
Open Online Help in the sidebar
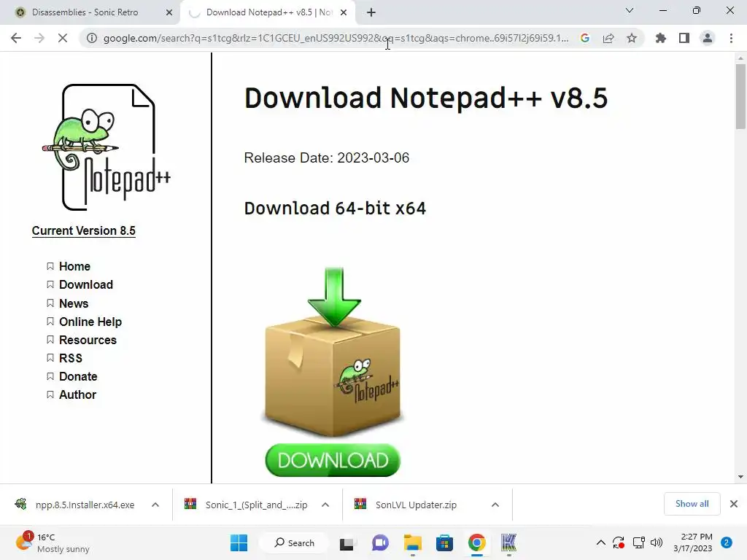(x=90, y=322)
